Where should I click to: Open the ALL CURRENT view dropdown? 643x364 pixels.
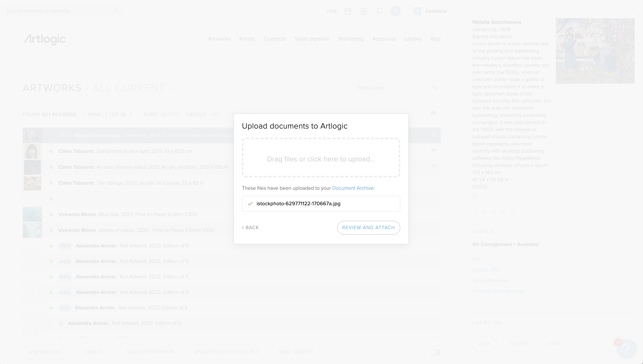[x=170, y=88]
